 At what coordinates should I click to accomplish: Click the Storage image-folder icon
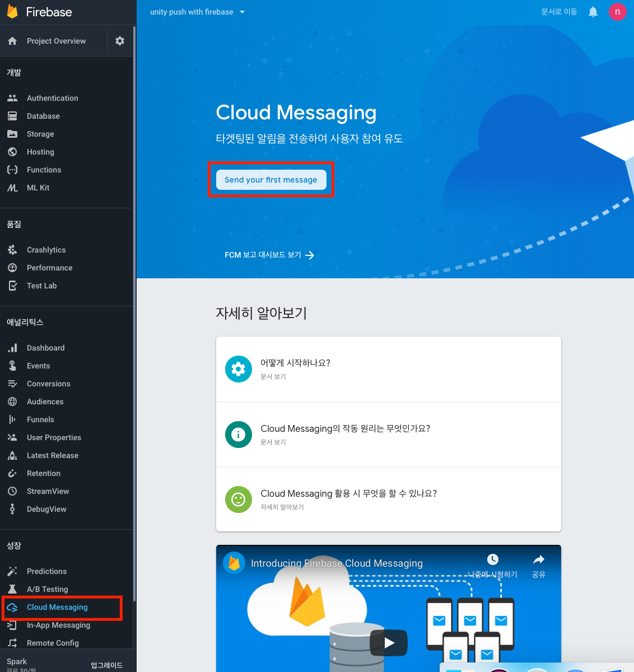point(12,134)
